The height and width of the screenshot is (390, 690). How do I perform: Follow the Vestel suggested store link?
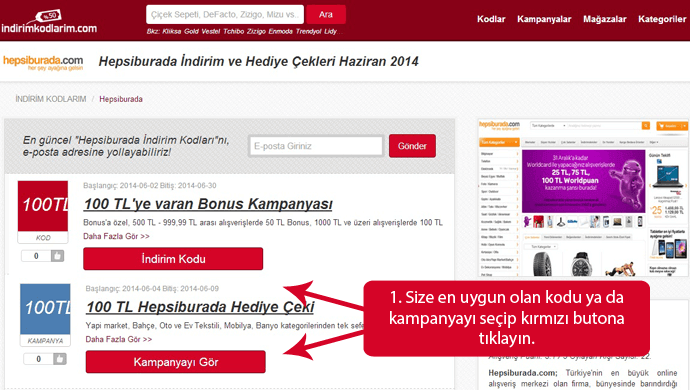(211, 31)
